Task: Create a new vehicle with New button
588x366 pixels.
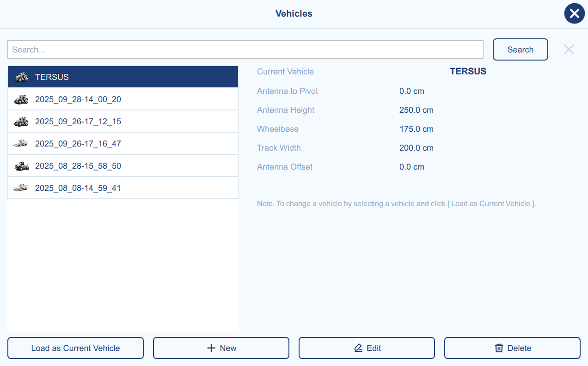Action: [221, 348]
